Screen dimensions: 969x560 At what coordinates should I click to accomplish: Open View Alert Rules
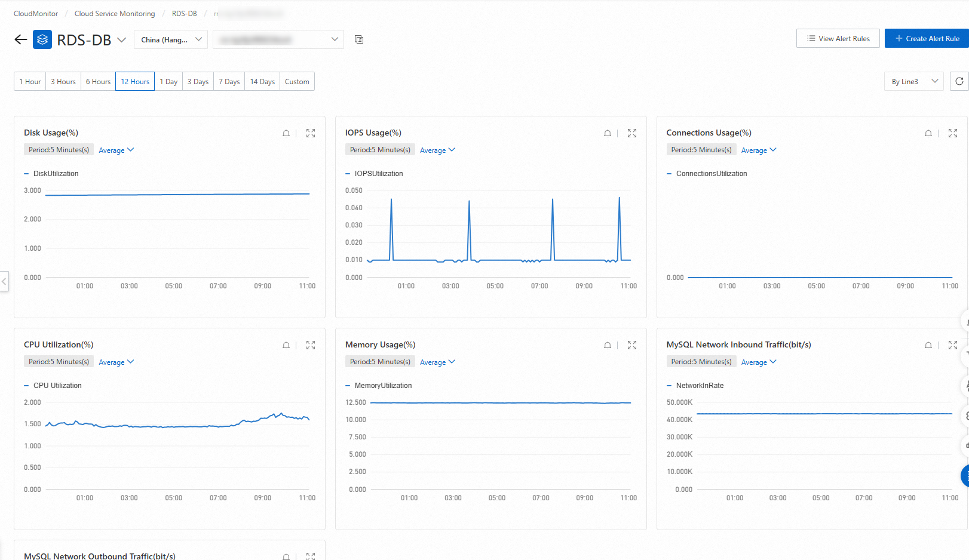tap(838, 38)
